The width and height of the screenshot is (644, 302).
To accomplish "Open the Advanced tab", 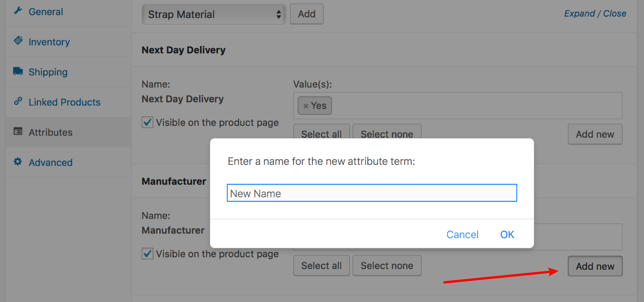I will (69, 162).
